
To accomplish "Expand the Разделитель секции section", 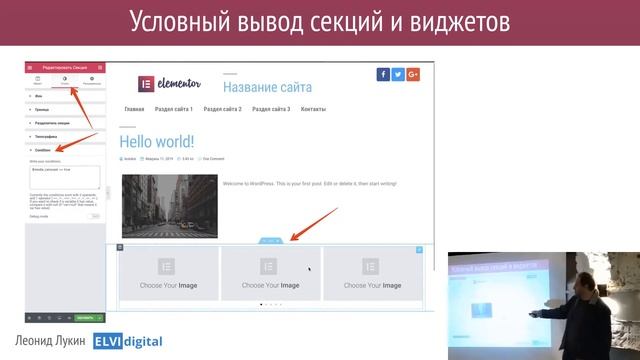I will (x=65, y=123).
